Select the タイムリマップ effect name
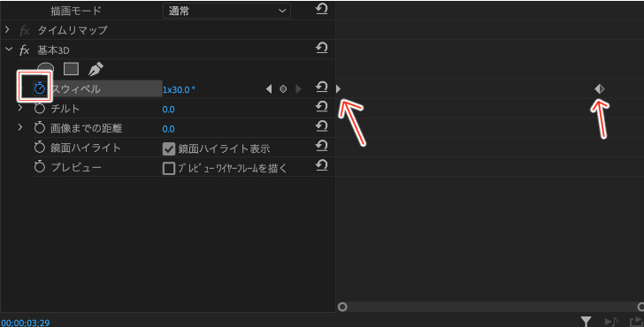 pyautogui.click(x=73, y=30)
